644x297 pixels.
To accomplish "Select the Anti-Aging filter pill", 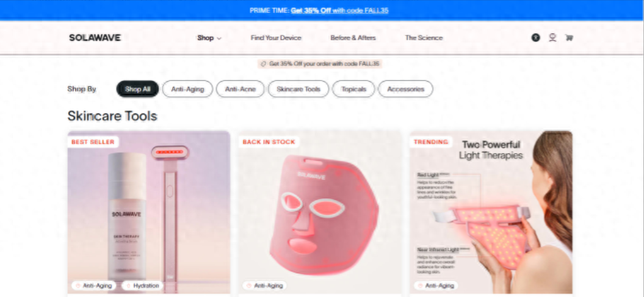I will point(187,89).
